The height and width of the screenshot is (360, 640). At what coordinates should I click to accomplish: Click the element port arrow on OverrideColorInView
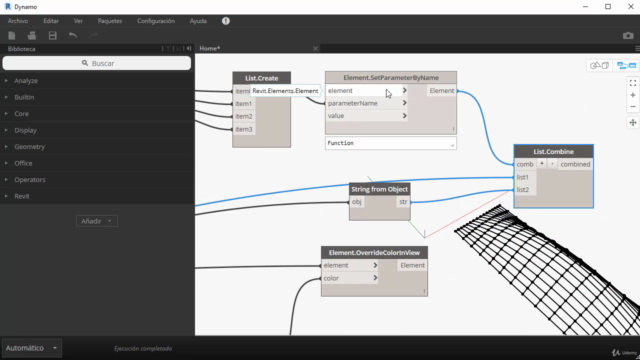click(x=375, y=265)
